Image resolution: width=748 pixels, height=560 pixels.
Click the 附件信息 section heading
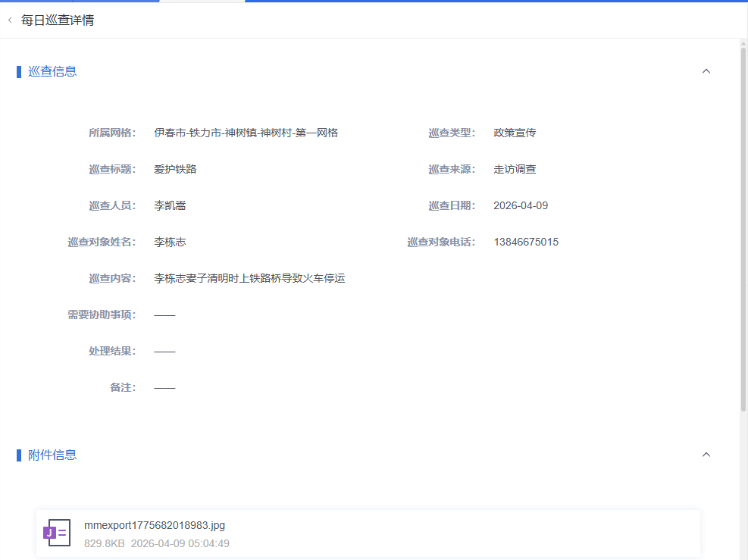tap(52, 455)
